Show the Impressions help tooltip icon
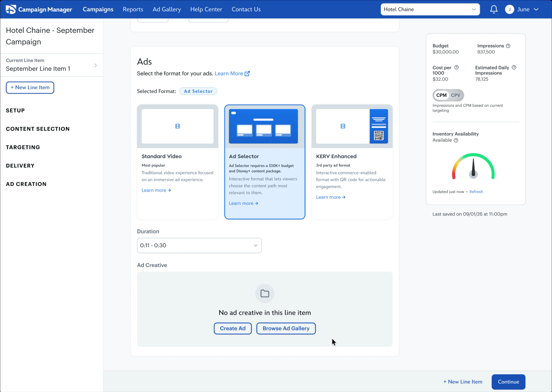Image resolution: width=552 pixels, height=392 pixels. coord(508,46)
